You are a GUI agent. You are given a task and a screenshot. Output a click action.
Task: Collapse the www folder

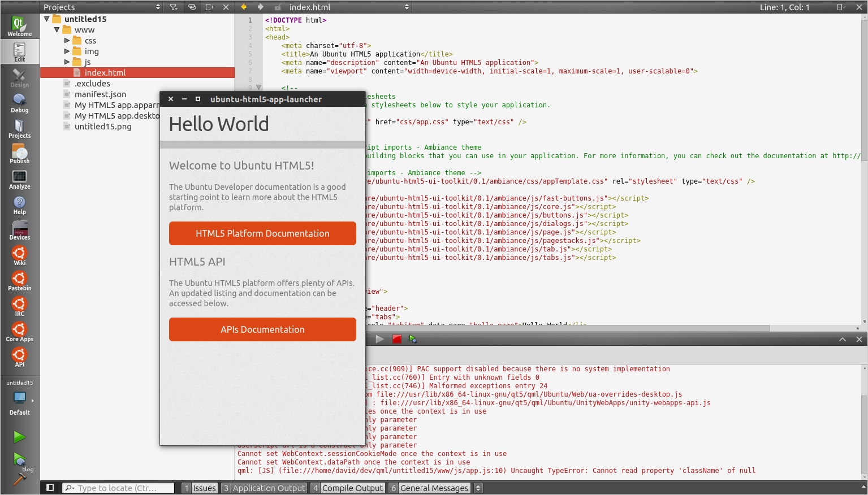[x=57, y=29]
